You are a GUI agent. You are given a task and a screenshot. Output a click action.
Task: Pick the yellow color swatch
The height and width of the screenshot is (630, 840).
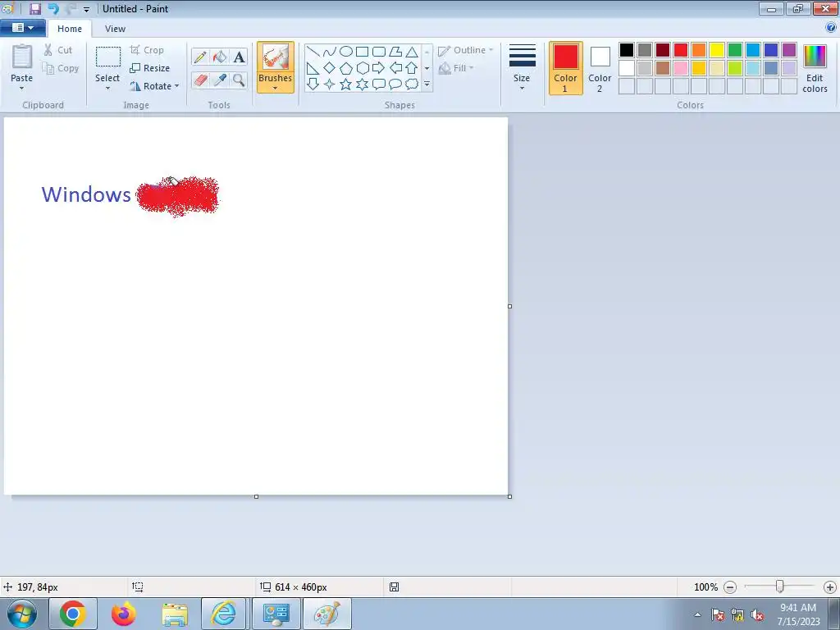[x=717, y=50]
